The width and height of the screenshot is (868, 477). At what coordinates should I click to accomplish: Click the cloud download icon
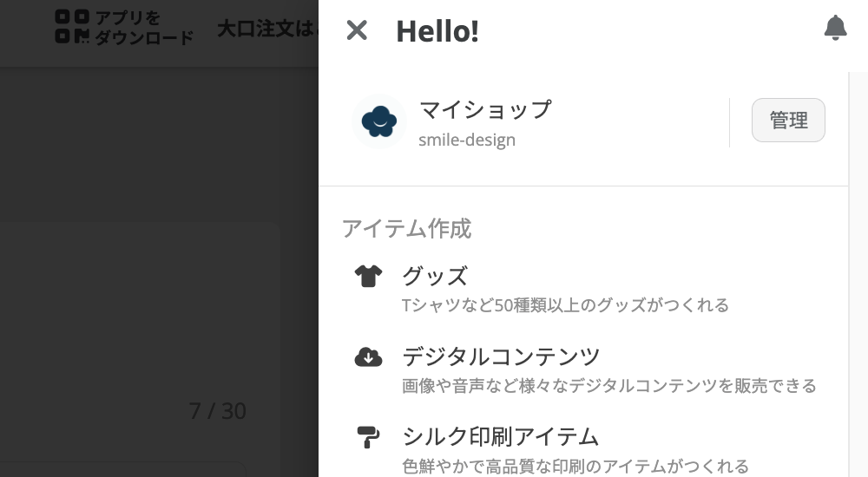coord(368,357)
